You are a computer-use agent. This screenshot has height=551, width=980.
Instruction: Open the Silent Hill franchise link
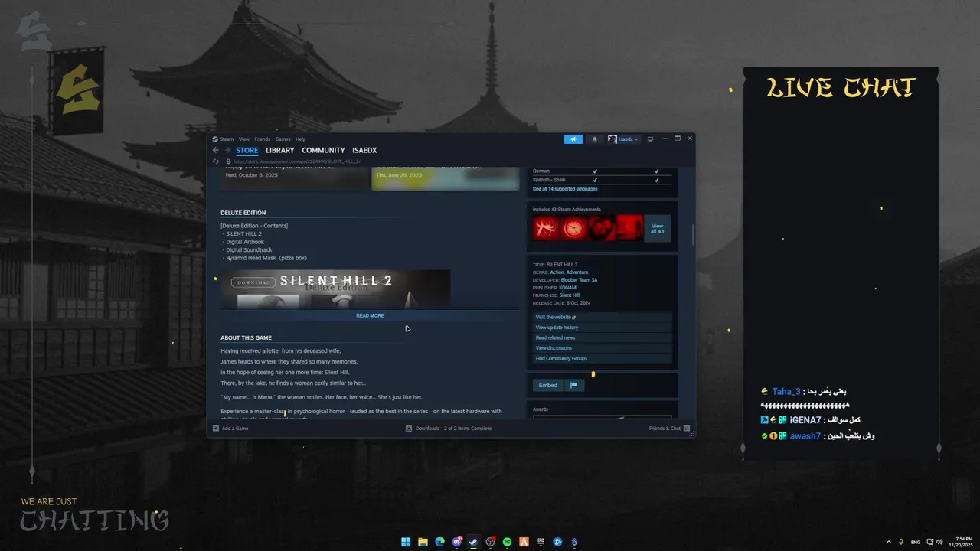[x=569, y=295]
